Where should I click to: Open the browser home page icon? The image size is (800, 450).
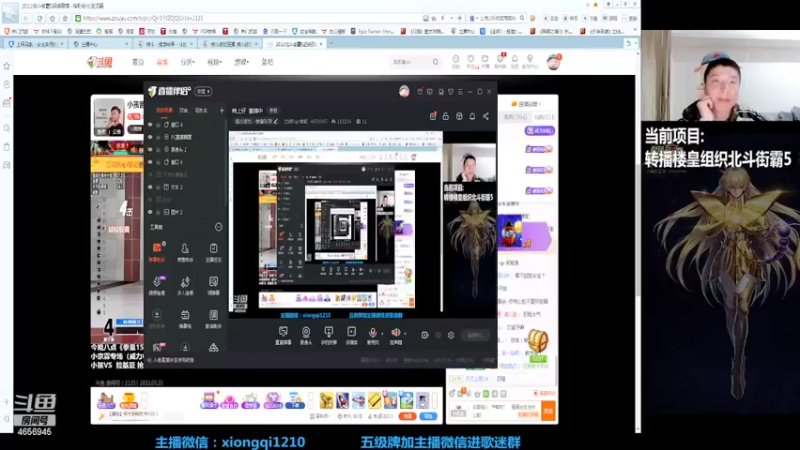[52, 18]
